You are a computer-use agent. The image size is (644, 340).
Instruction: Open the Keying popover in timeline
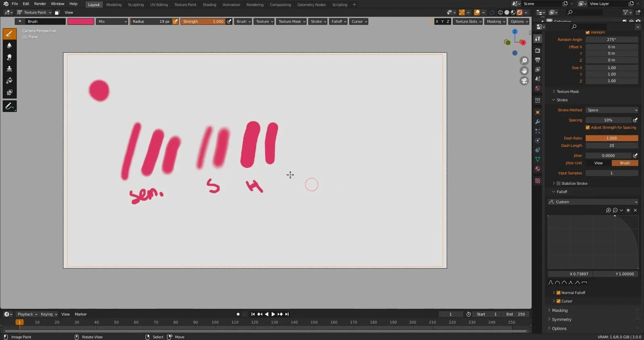(49, 314)
